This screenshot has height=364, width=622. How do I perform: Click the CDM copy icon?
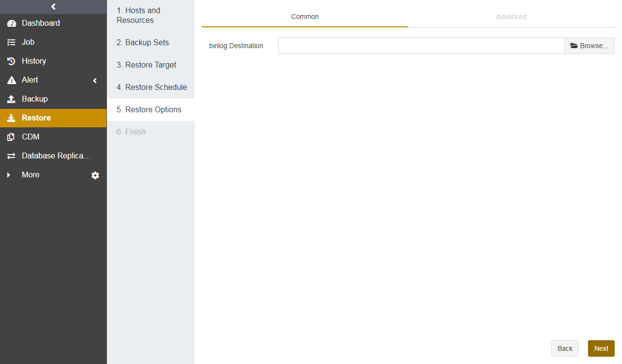(11, 137)
